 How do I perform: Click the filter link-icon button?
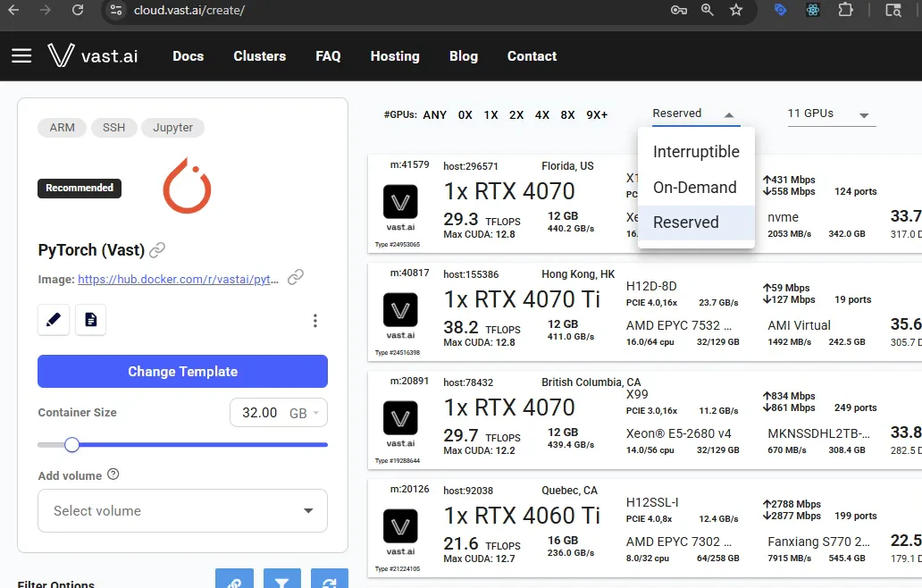point(235,578)
